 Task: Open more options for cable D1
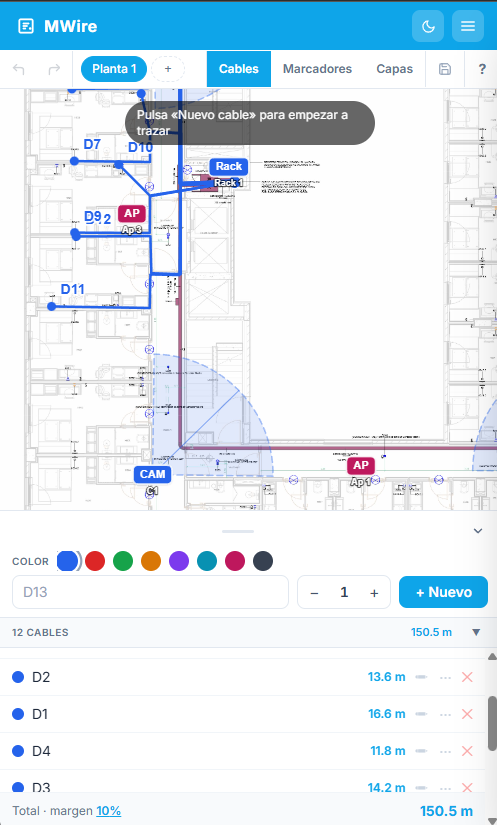click(445, 715)
